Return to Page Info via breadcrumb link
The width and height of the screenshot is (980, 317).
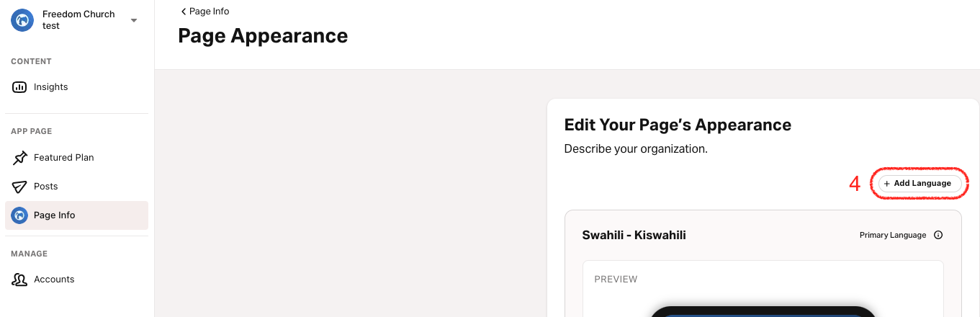coord(205,12)
